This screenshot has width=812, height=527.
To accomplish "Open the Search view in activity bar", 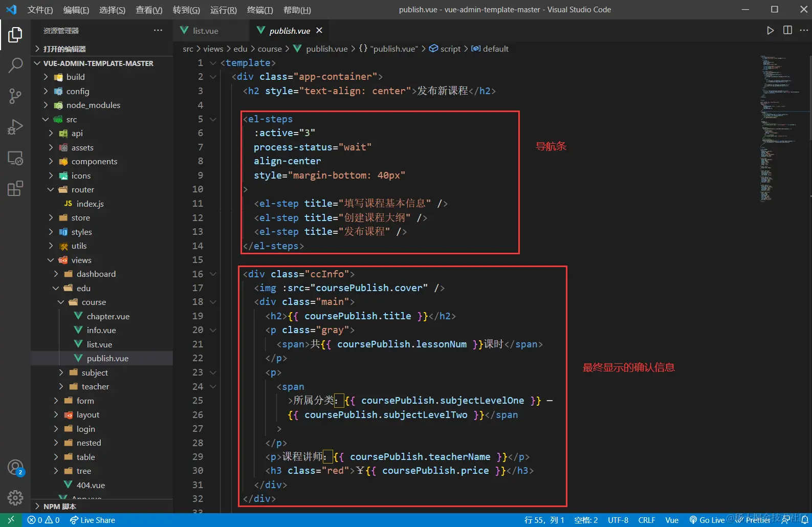I will [15, 65].
